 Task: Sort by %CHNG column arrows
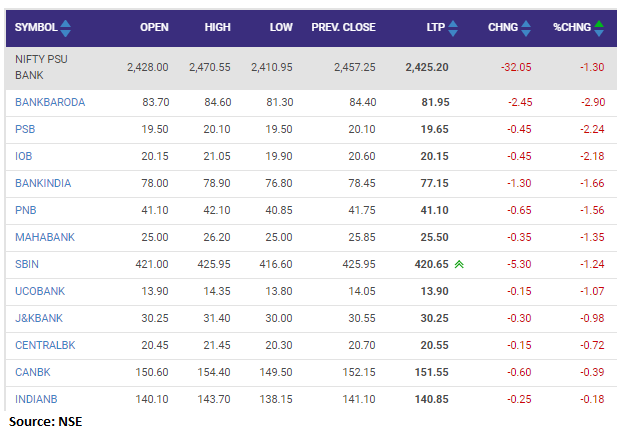click(598, 27)
